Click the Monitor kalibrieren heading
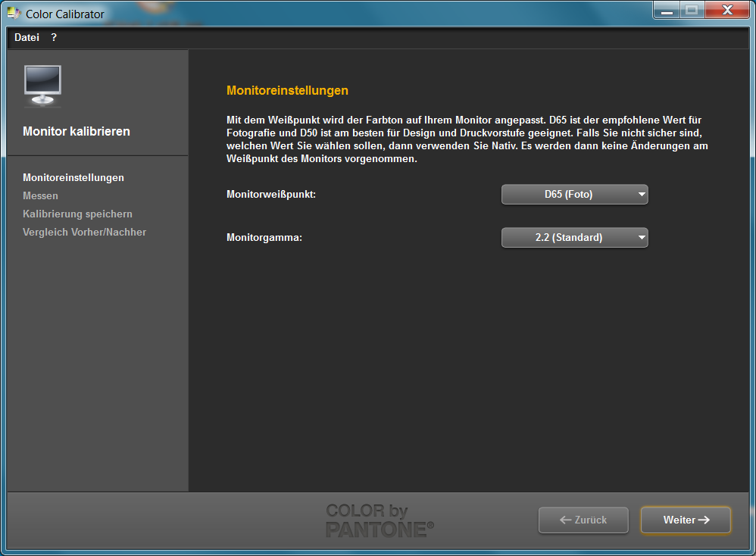Viewport: 756px width, 556px height. click(x=77, y=131)
